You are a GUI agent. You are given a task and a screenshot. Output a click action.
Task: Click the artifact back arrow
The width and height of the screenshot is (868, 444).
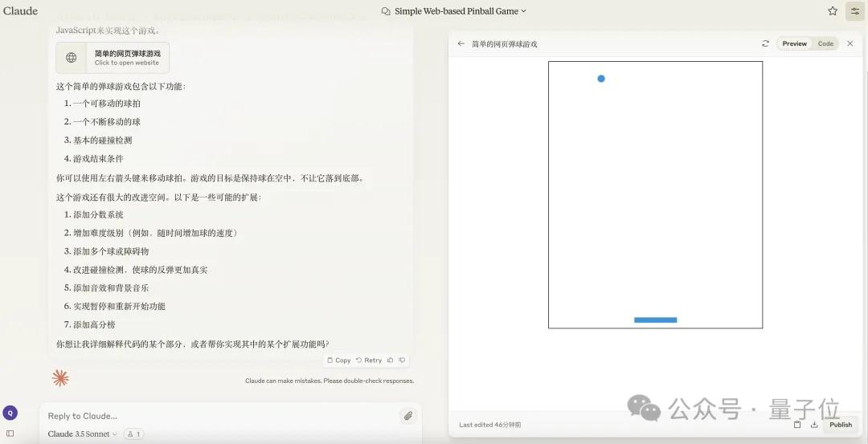[x=461, y=43]
